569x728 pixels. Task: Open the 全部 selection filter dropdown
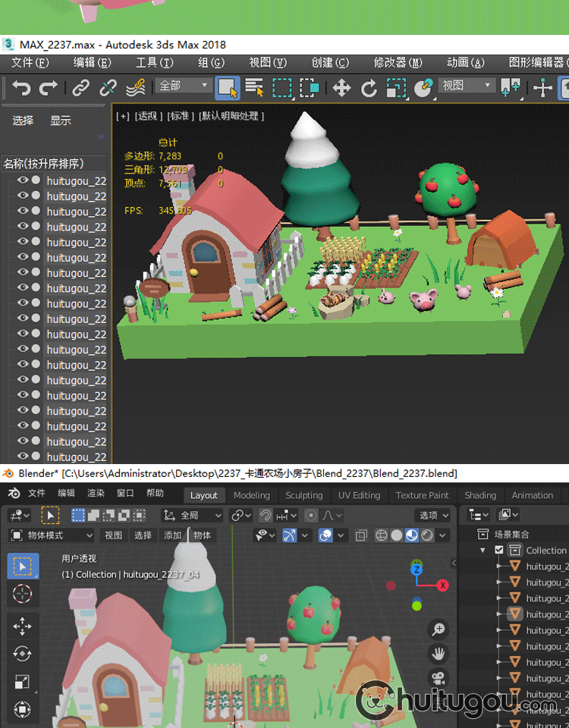(184, 86)
